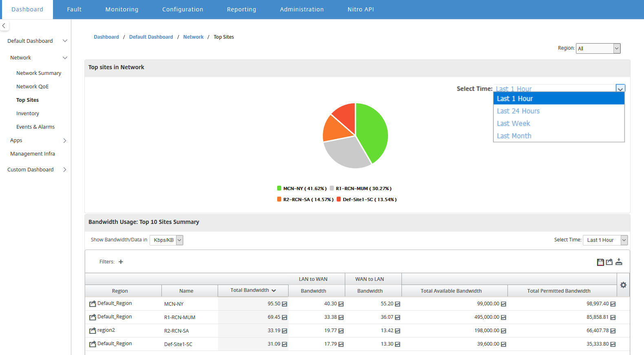644x355 pixels.
Task: Click the Default Dashboard breadcrumb link
Action: (x=151, y=37)
